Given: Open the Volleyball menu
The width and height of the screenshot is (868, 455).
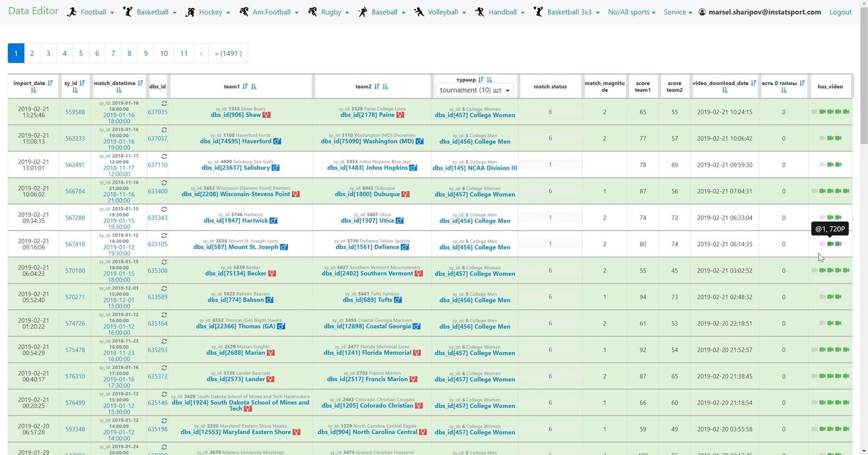Looking at the screenshot, I should click(440, 12).
